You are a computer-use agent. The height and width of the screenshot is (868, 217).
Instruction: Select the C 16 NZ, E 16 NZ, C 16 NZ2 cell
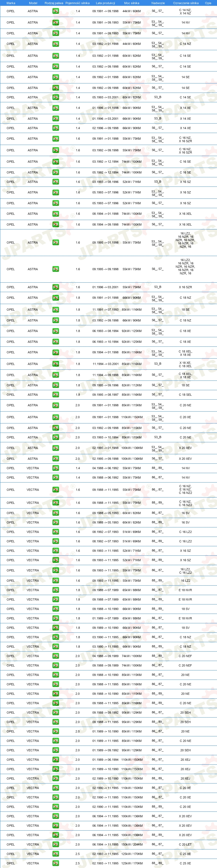185,490
